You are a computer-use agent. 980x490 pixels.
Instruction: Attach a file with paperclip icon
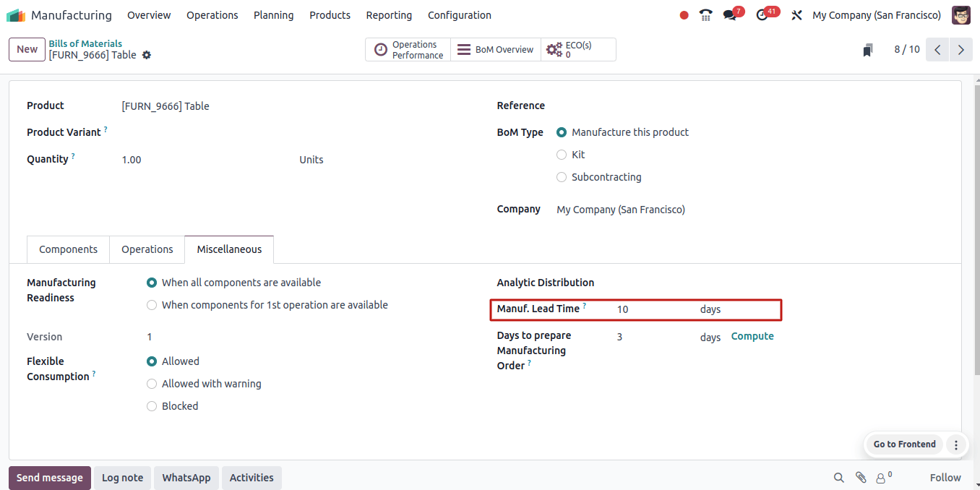pos(861,478)
